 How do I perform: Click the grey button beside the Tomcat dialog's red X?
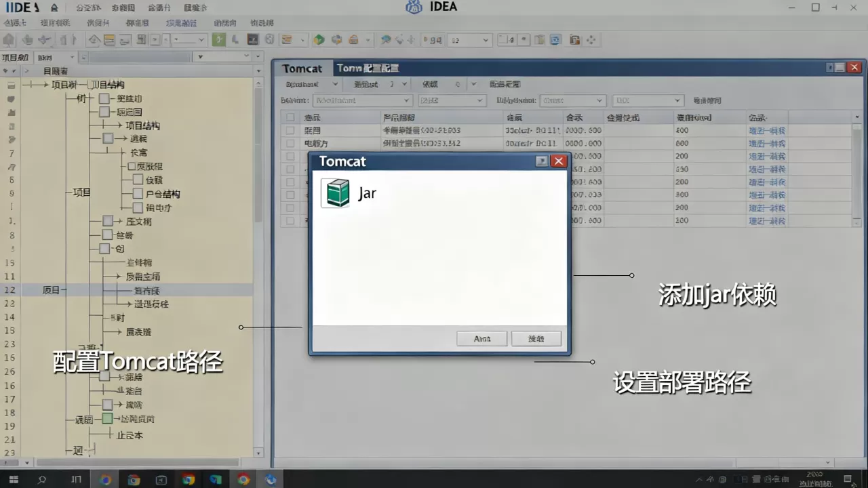click(542, 161)
